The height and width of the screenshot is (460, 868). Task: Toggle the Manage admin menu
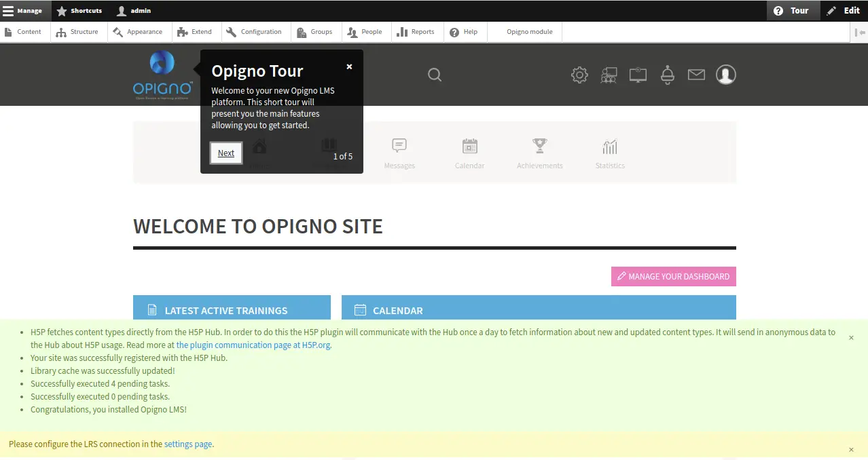(x=23, y=11)
